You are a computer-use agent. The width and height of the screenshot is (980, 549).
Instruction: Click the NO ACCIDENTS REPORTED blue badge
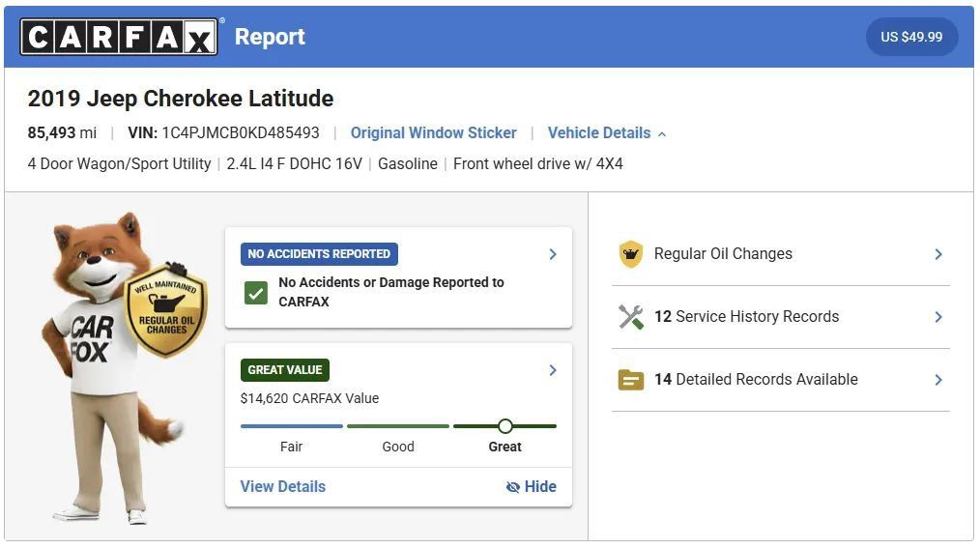point(319,254)
